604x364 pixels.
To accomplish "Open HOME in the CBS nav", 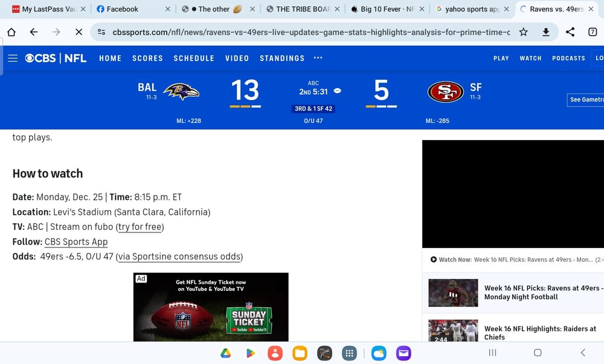I will (110, 58).
